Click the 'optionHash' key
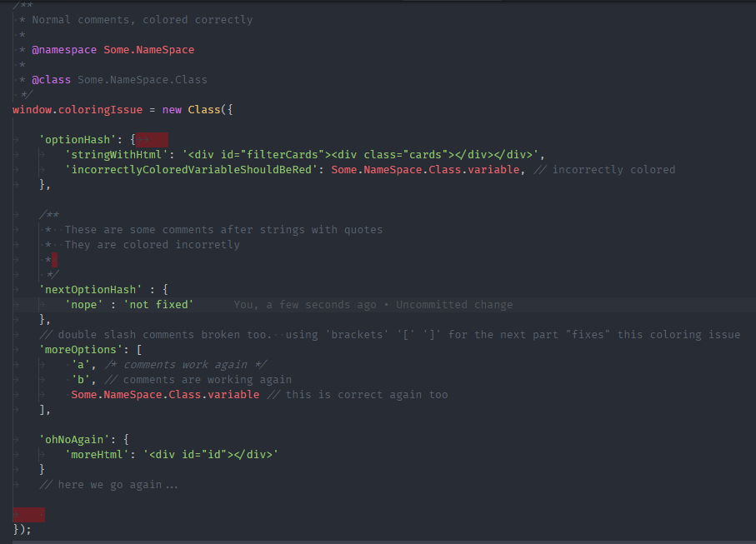 click(78, 140)
